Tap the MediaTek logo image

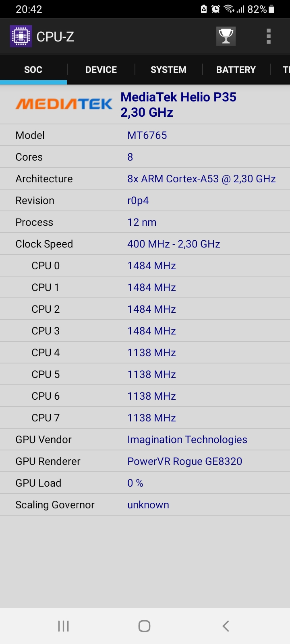click(x=64, y=104)
